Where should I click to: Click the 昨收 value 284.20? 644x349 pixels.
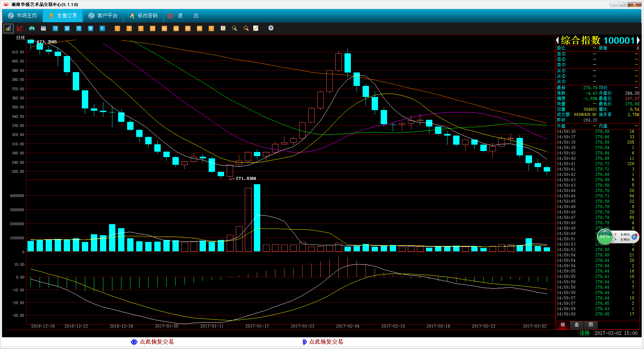click(590, 120)
